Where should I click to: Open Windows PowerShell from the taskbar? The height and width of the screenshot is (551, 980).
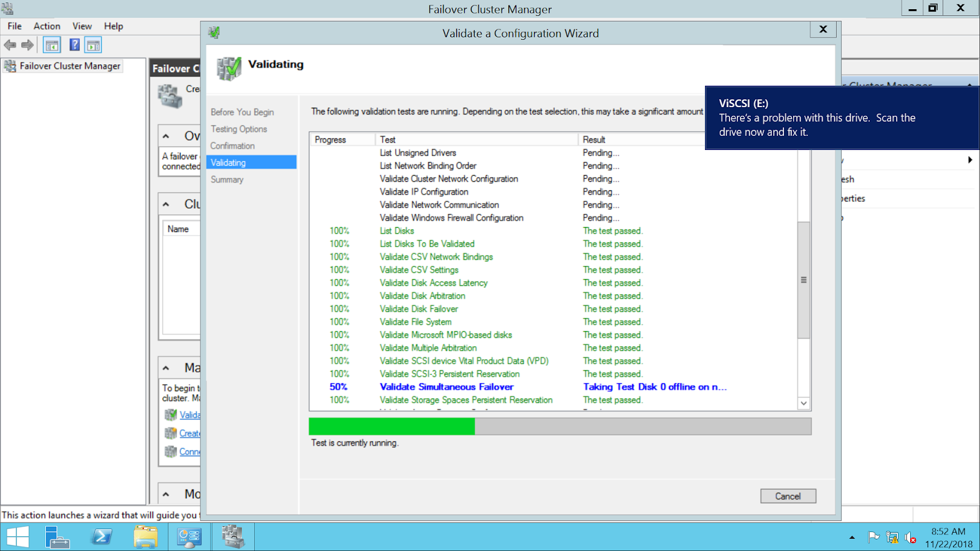(x=102, y=538)
